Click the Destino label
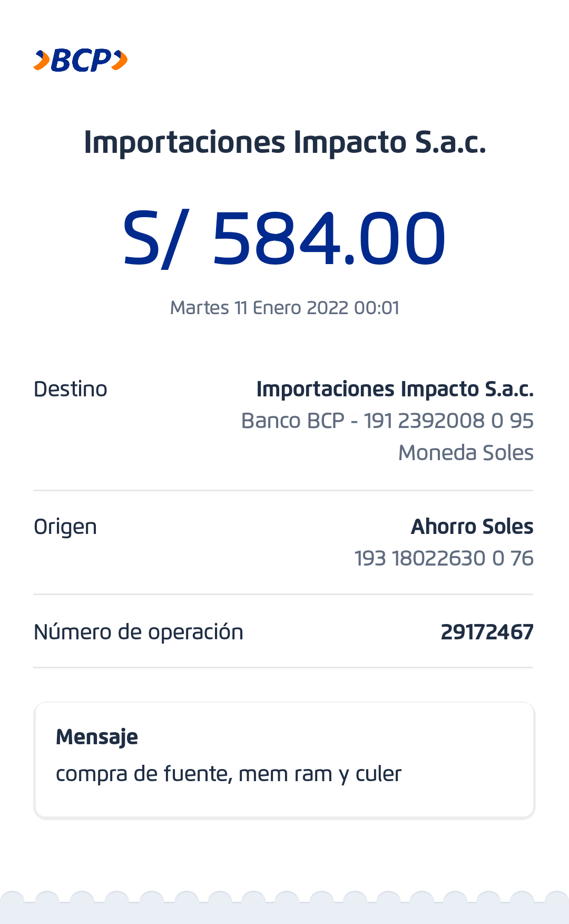Image resolution: width=569 pixels, height=924 pixels. pyautogui.click(x=71, y=390)
